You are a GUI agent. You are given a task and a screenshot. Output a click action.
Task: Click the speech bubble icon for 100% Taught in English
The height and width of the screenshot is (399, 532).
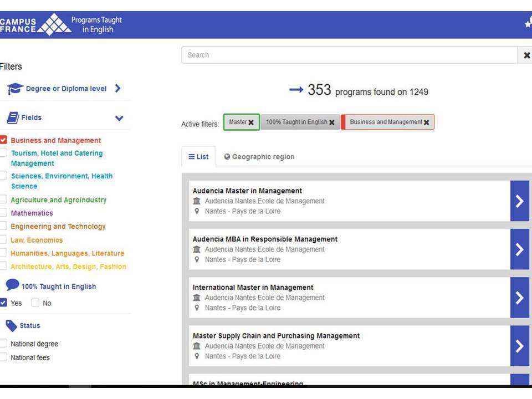[13, 285]
